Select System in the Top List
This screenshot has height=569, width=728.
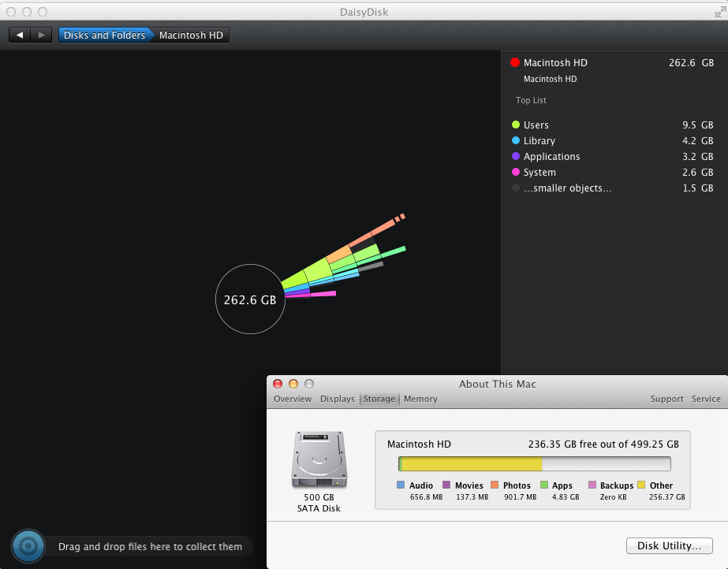pyautogui.click(x=612, y=173)
